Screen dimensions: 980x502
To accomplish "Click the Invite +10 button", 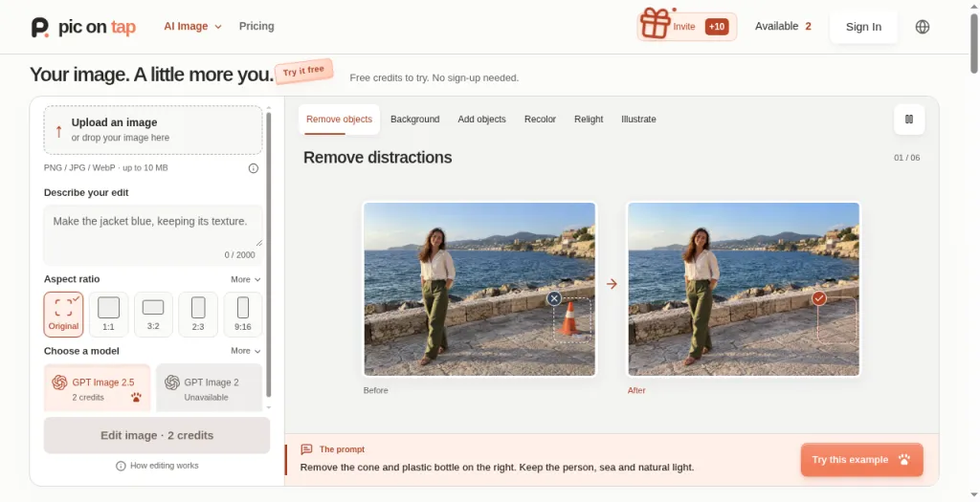I will tap(687, 27).
